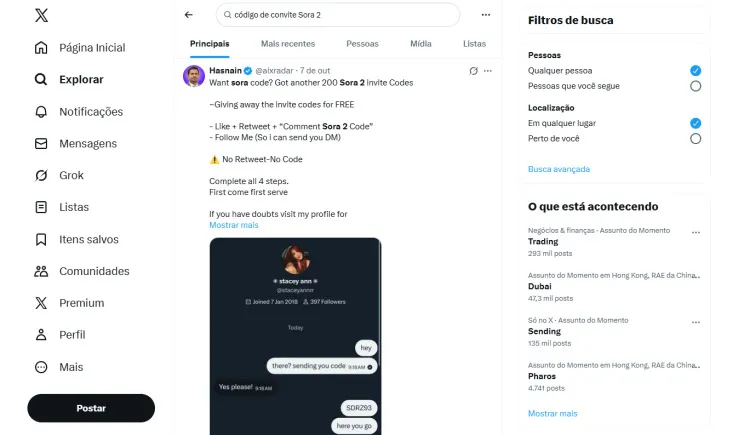
Task: Click the X logo icon
Action: coord(41,15)
